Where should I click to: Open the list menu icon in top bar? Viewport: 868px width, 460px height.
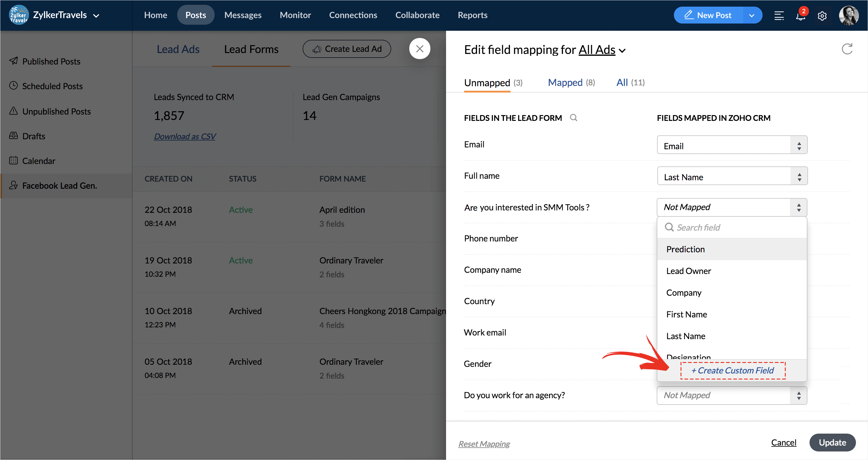coord(779,16)
